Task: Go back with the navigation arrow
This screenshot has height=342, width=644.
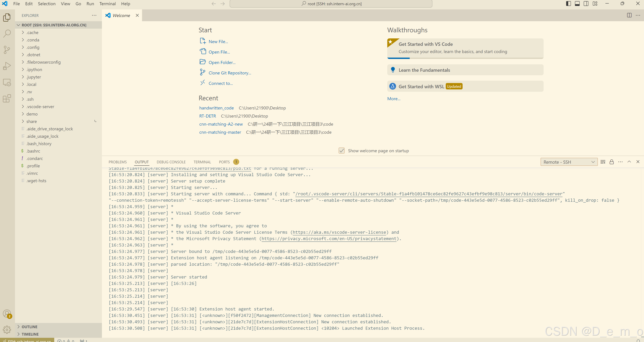Action: (x=214, y=4)
